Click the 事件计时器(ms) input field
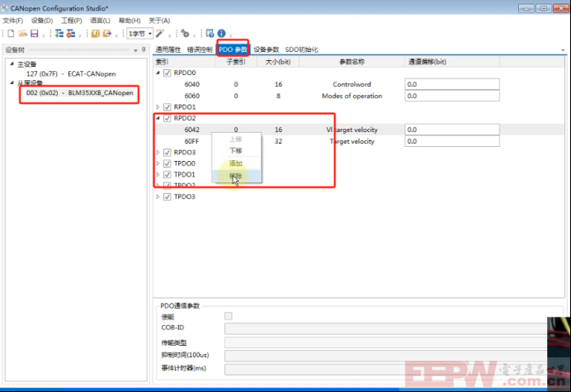Viewport: 571px width, 392px height. pos(386,369)
